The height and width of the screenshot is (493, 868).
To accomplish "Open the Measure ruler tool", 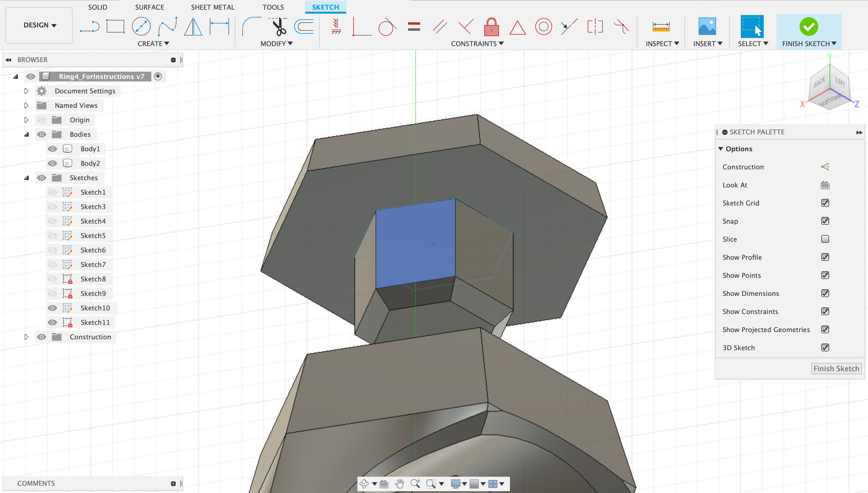I will [661, 27].
